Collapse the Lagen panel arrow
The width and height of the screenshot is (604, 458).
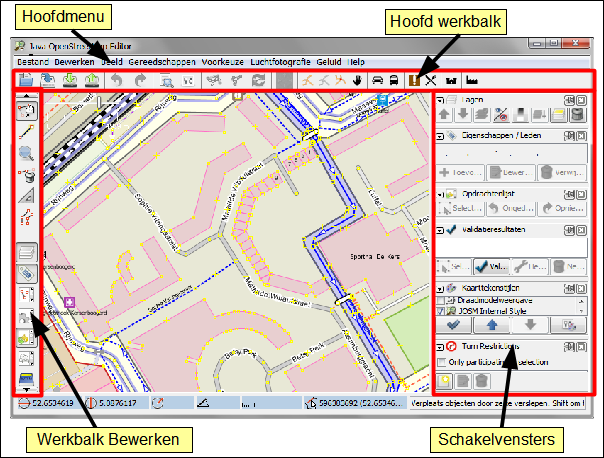[440, 100]
